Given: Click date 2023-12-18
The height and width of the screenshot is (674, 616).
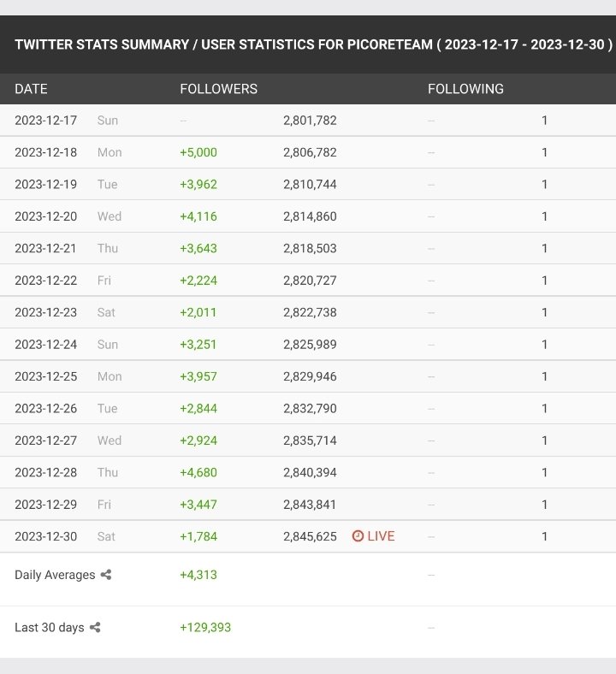Looking at the screenshot, I should (x=45, y=152).
